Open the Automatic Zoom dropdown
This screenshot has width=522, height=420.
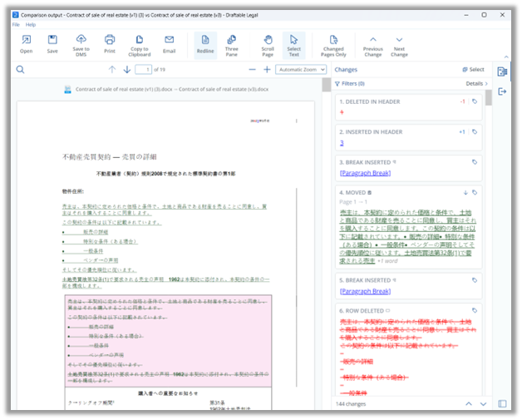pyautogui.click(x=301, y=70)
